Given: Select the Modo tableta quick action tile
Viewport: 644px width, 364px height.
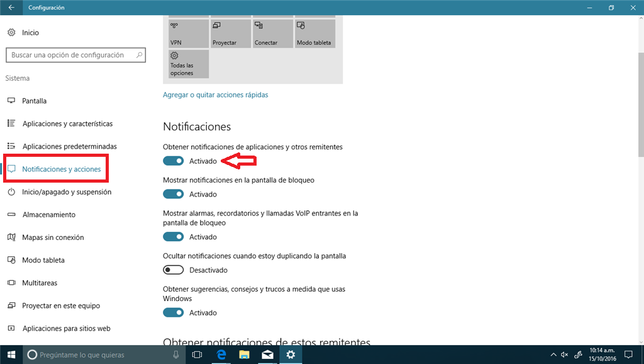Looking at the screenshot, I should pyautogui.click(x=315, y=33).
